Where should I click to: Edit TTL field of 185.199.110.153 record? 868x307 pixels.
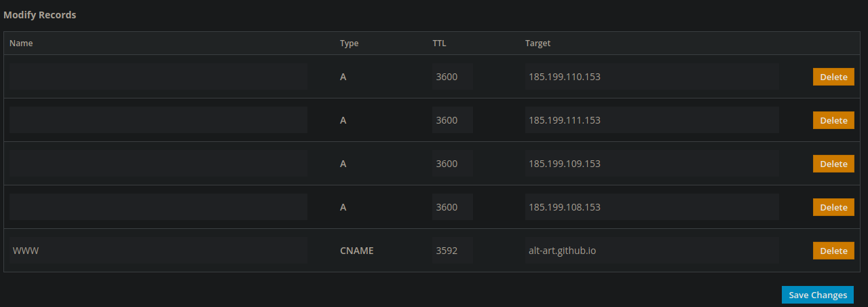click(452, 77)
